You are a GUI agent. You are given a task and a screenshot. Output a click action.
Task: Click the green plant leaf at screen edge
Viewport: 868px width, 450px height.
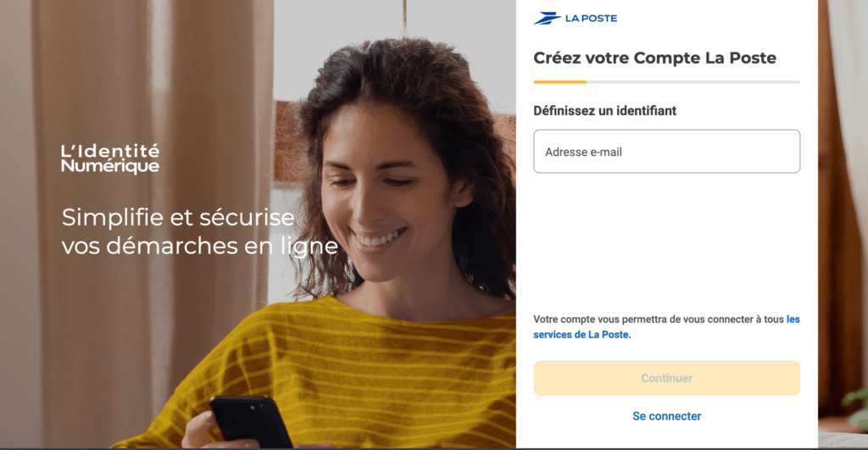tap(856, 408)
